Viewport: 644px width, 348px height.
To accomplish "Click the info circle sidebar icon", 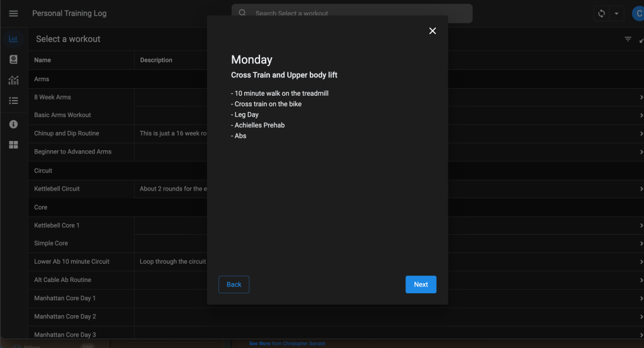I will (13, 124).
